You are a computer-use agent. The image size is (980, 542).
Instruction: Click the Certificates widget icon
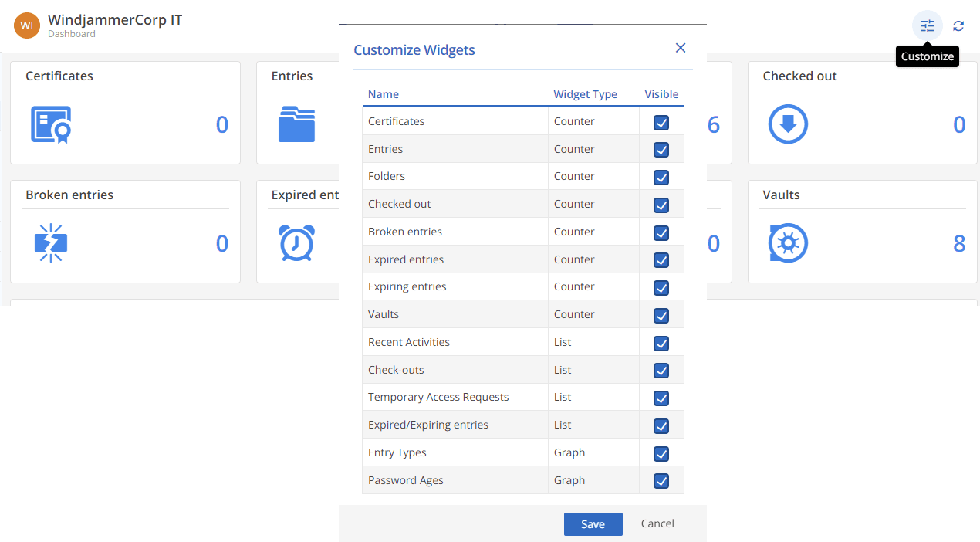[51, 124]
